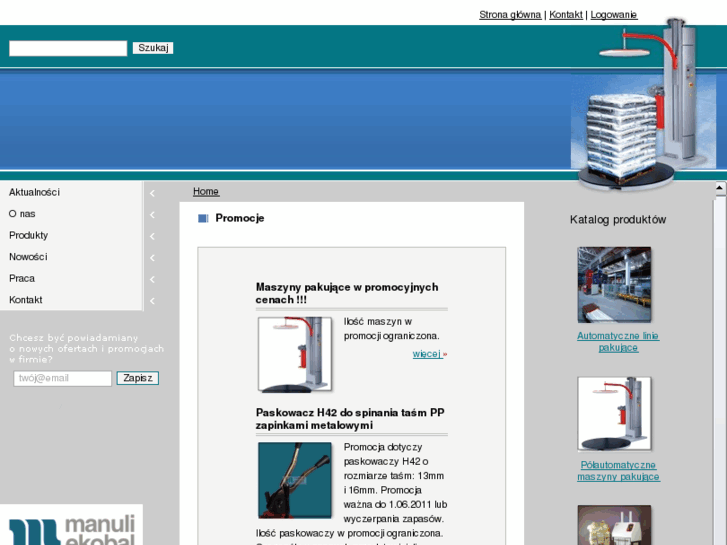Expand the arrow next to Aktualności
Image resolution: width=727 pixels, height=545 pixels.
click(x=152, y=193)
